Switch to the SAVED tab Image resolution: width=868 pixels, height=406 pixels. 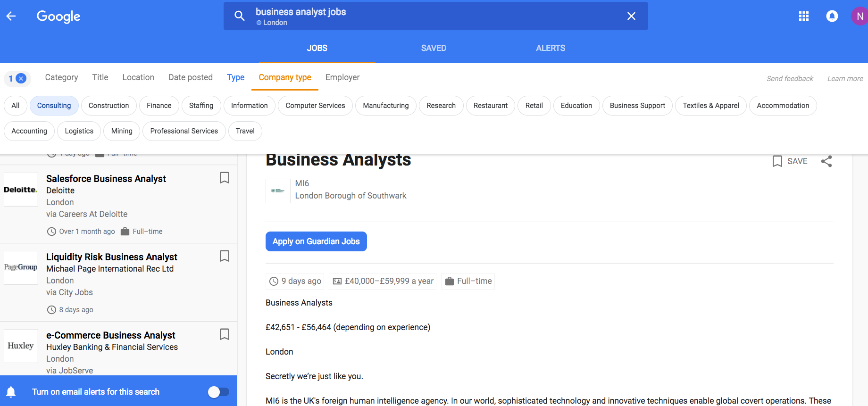(x=434, y=48)
